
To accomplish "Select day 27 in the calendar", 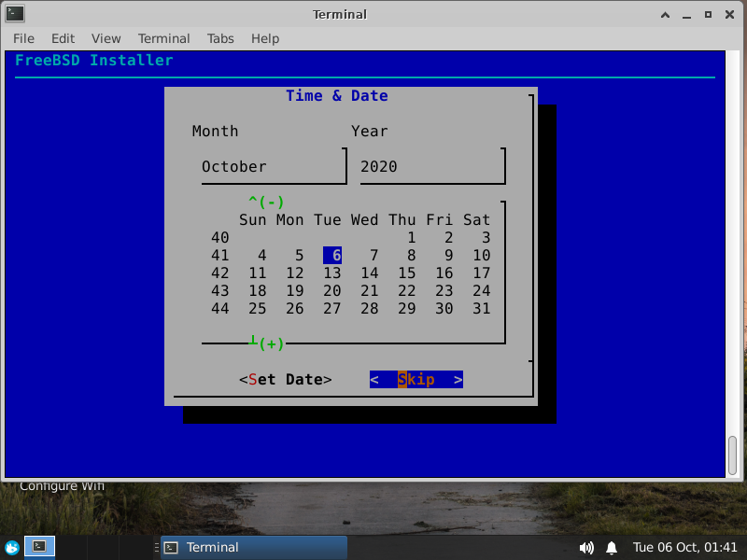I will point(332,309).
